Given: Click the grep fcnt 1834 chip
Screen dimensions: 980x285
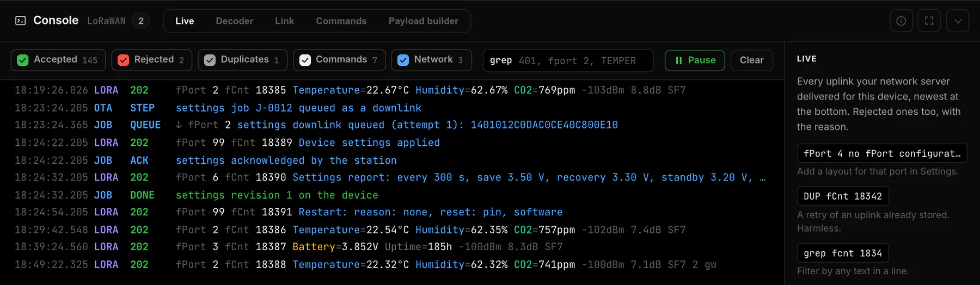Looking at the screenshot, I should click(843, 253).
